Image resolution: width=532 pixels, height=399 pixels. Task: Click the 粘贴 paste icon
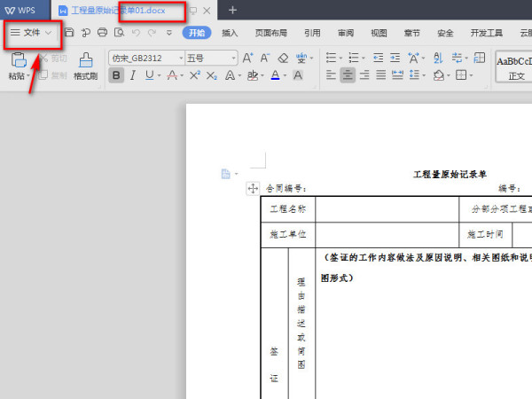point(19,60)
